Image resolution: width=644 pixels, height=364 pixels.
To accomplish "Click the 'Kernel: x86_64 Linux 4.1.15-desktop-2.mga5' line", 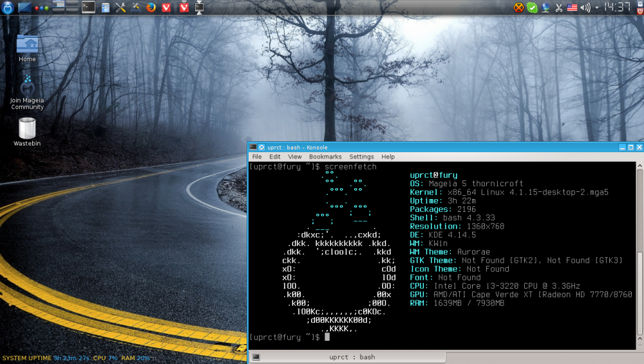I will pos(509,192).
